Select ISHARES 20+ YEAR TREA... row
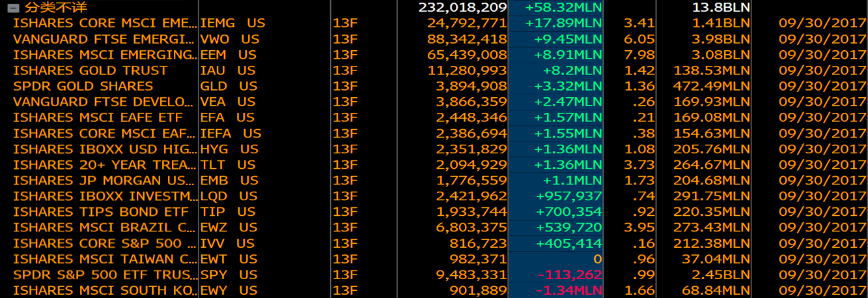This screenshot has height=298, width=868. pyautogui.click(x=434, y=164)
